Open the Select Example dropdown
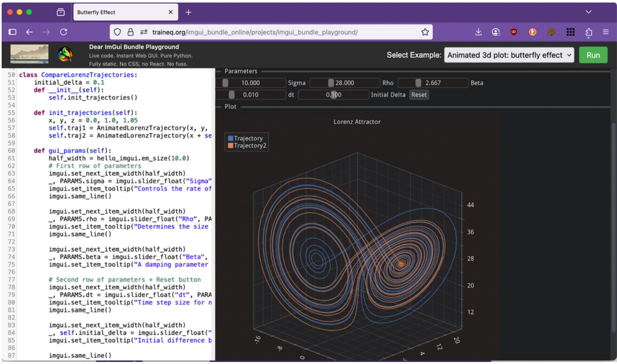This screenshot has width=617, height=364. [509, 55]
